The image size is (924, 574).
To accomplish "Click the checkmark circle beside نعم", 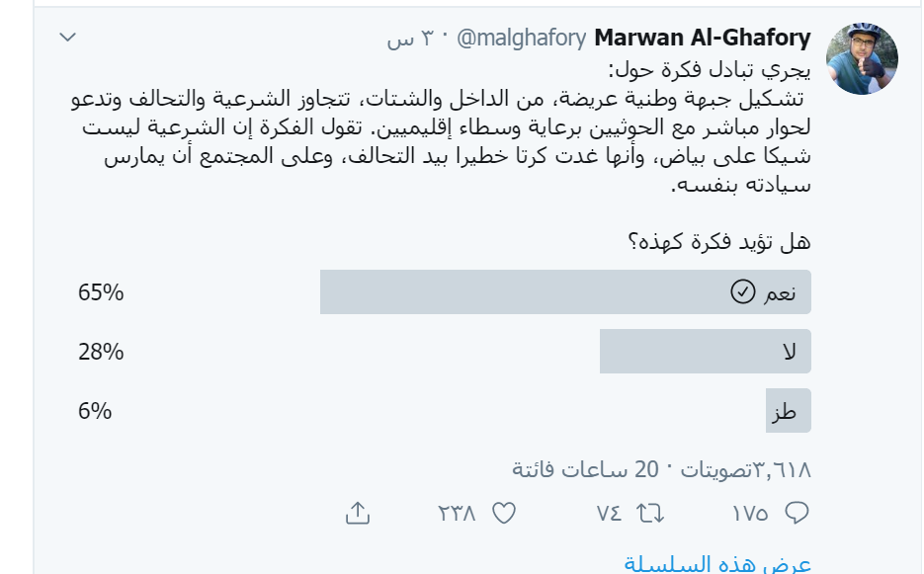I will (742, 291).
